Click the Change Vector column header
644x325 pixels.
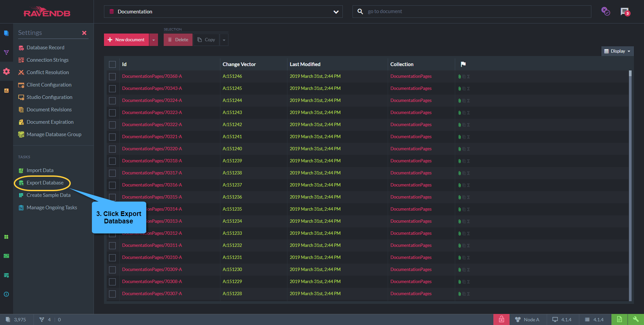click(x=239, y=64)
